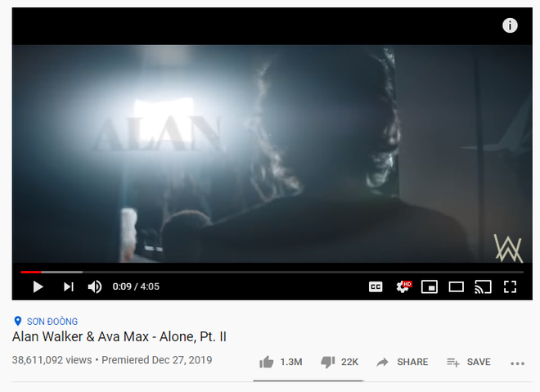Screen dimensions: 540x392
Task: Switch to theater mode
Action: (456, 286)
